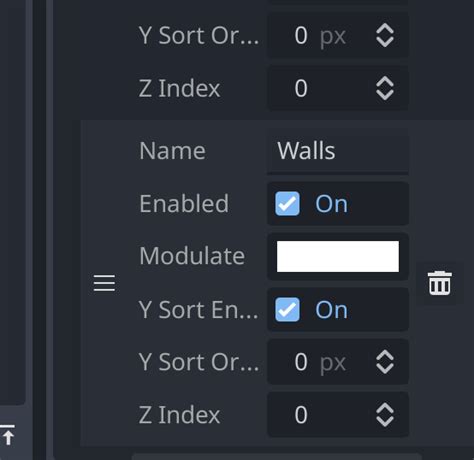This screenshot has height=460, width=474.
Task: Disable the Enabled checkbox for Walls
Action: 287,204
